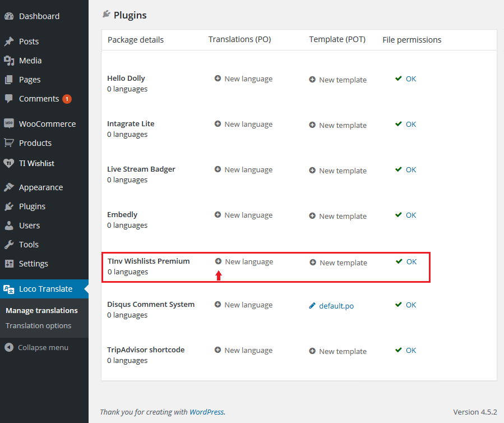Image resolution: width=504 pixels, height=423 pixels.
Task: Click the WooCommerce logo icon
Action: [9, 123]
